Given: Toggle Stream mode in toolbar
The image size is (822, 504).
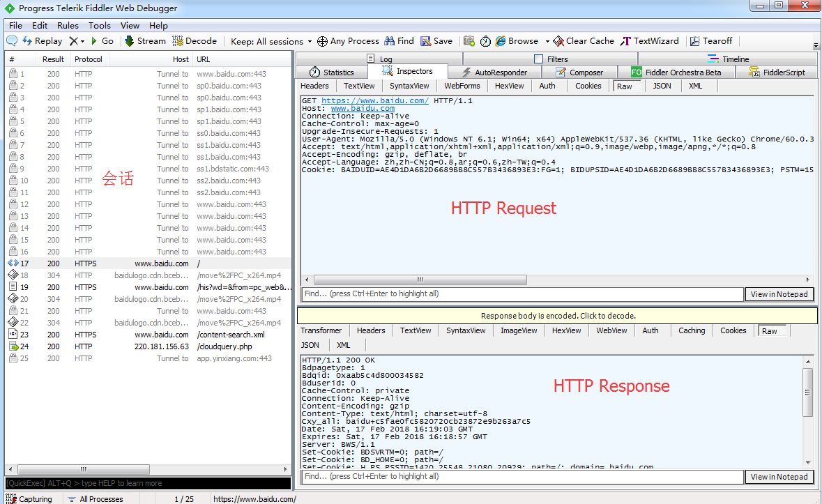Looking at the screenshot, I should coord(145,41).
